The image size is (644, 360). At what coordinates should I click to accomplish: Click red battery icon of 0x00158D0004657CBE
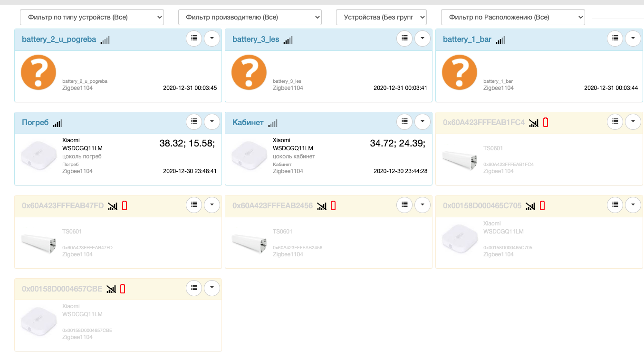(123, 289)
